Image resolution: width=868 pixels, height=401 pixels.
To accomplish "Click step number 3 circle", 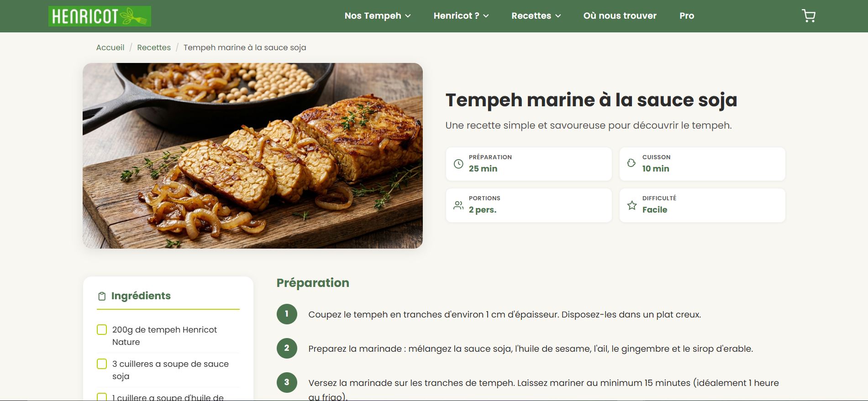I will click(x=287, y=382).
